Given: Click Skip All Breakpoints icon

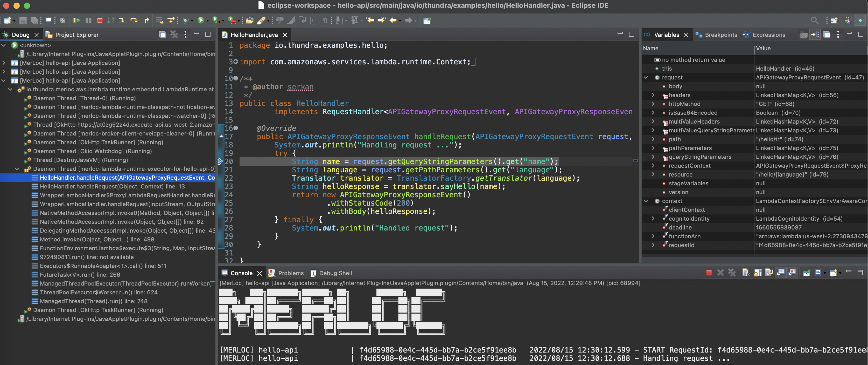Looking at the screenshot, I should (62, 21).
